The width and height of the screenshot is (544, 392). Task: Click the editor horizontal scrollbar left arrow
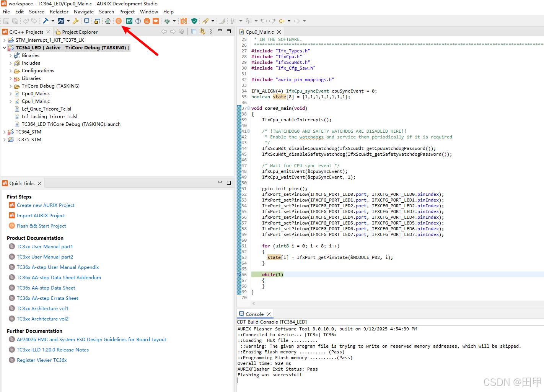tap(254, 303)
